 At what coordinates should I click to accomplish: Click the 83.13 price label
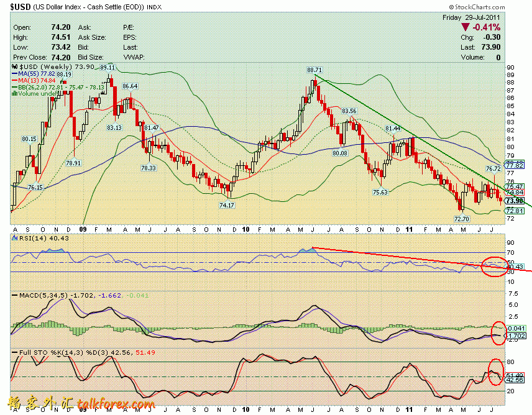point(114,128)
